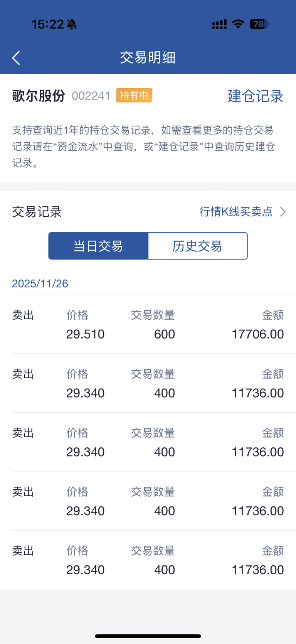The width and height of the screenshot is (296, 644).
Task: Select the 600-share sell record at 29.510
Action: click(x=148, y=325)
